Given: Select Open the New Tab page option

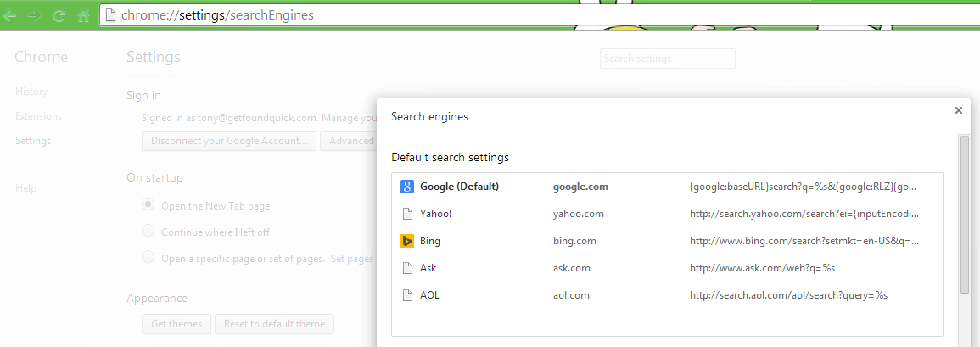Looking at the screenshot, I should pos(148,205).
